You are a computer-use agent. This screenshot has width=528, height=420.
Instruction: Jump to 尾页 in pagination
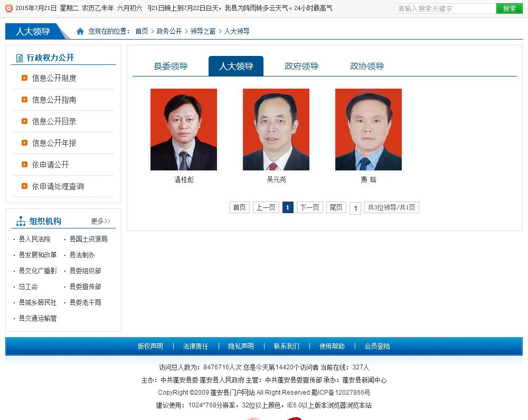coord(336,207)
